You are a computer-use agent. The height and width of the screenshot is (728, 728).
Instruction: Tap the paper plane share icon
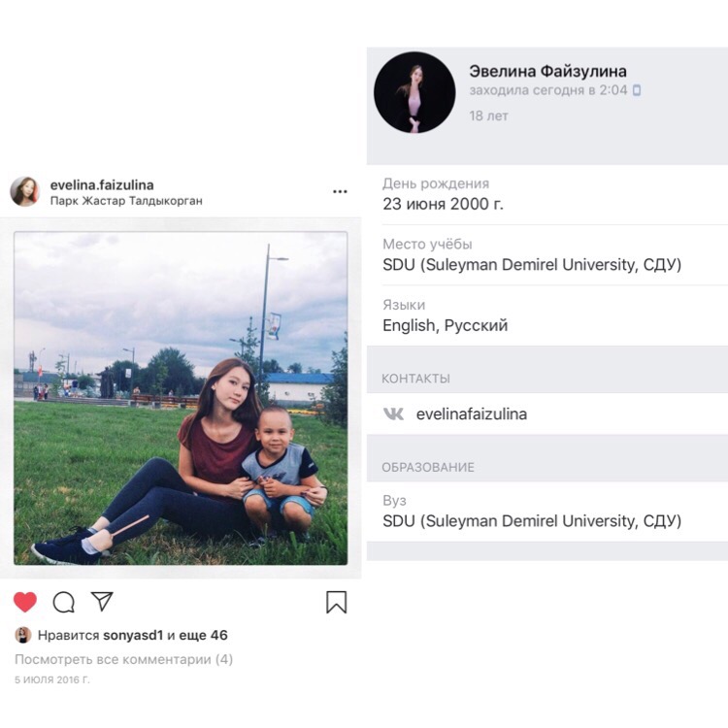(x=102, y=601)
